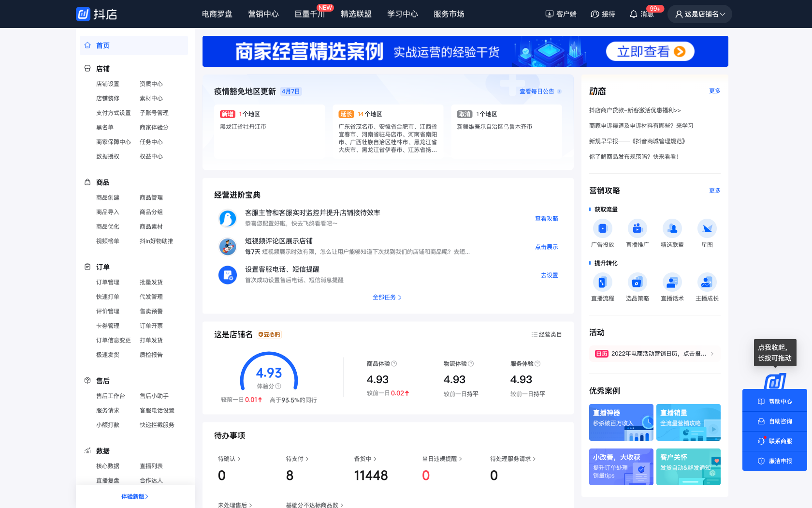Switch to 体验新版 at sidebar bottom

[x=135, y=497]
